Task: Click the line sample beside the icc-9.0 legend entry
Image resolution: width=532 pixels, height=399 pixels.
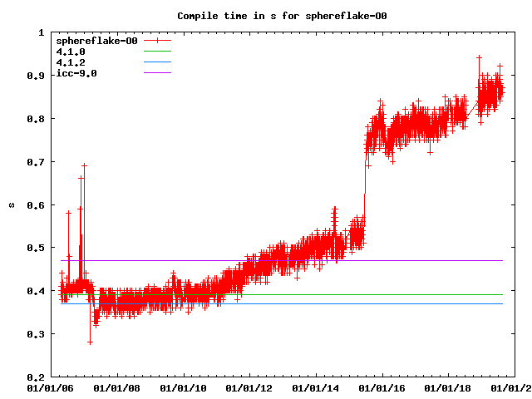Action: click(157, 73)
